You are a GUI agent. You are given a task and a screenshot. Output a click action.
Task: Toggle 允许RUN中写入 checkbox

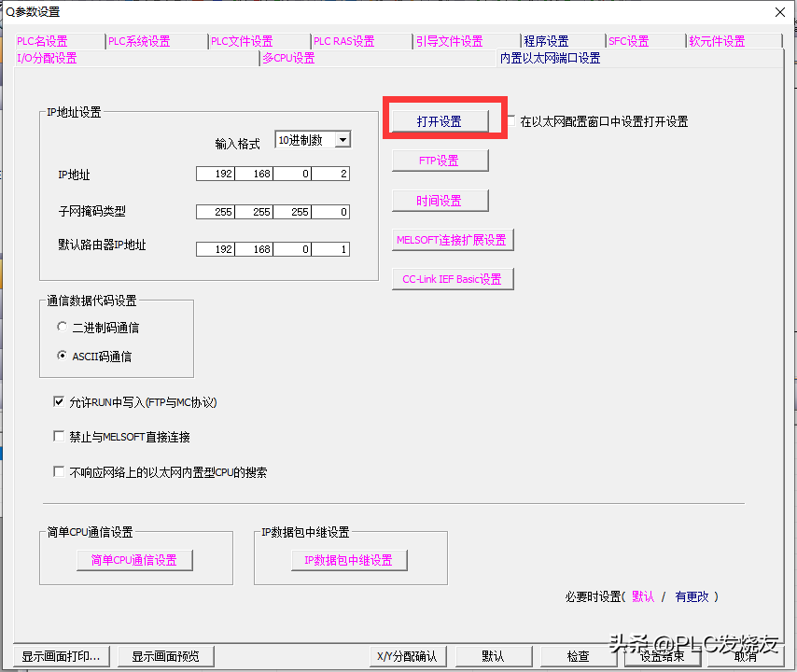(60, 402)
